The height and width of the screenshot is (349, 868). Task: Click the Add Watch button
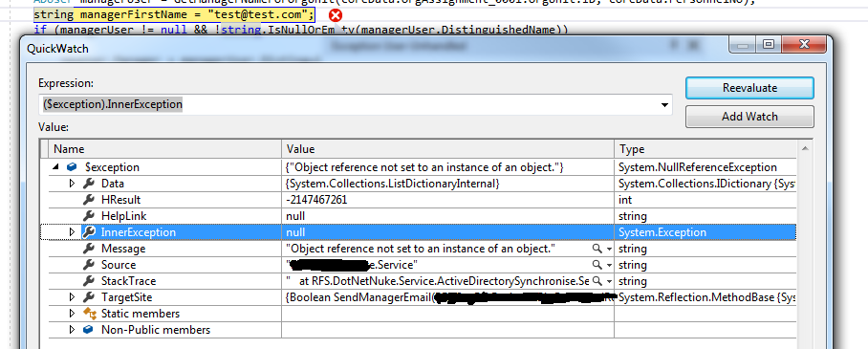749,117
